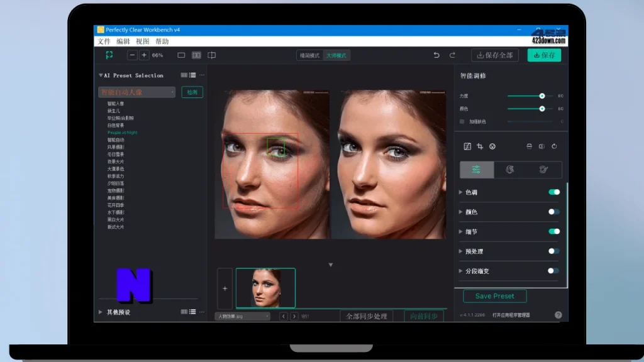
Task: Open the 帮助 menu
Action: tap(162, 41)
